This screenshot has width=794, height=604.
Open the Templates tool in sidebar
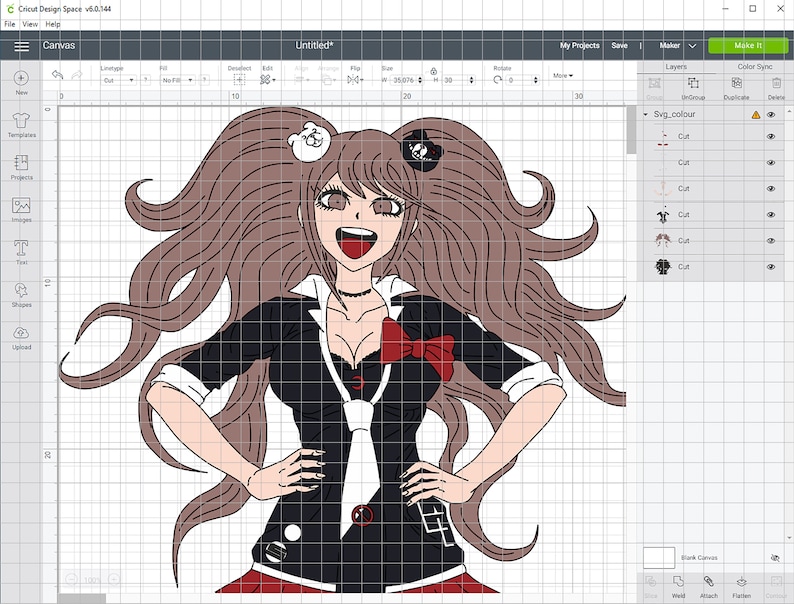[x=21, y=120]
